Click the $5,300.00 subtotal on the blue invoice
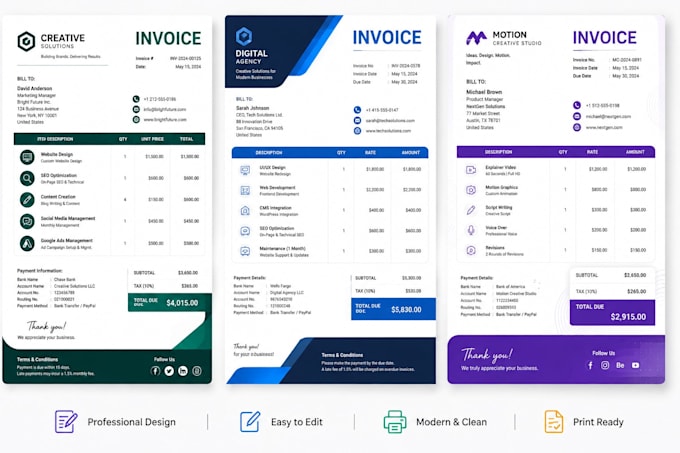This screenshot has width=680, height=453. coord(411,278)
